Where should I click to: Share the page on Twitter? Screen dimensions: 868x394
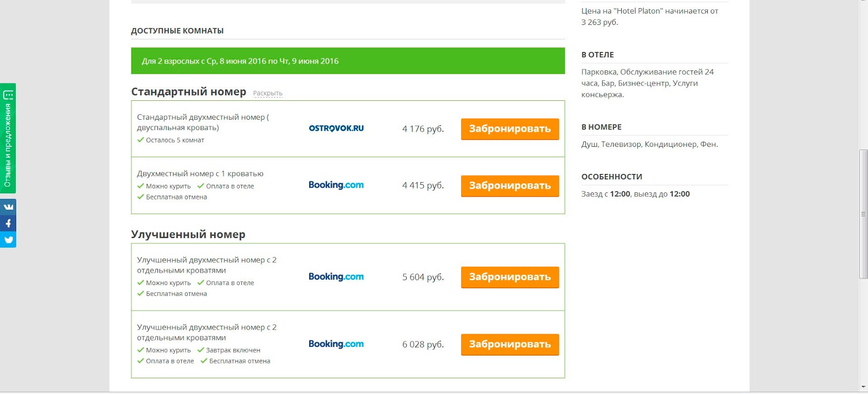click(x=8, y=240)
